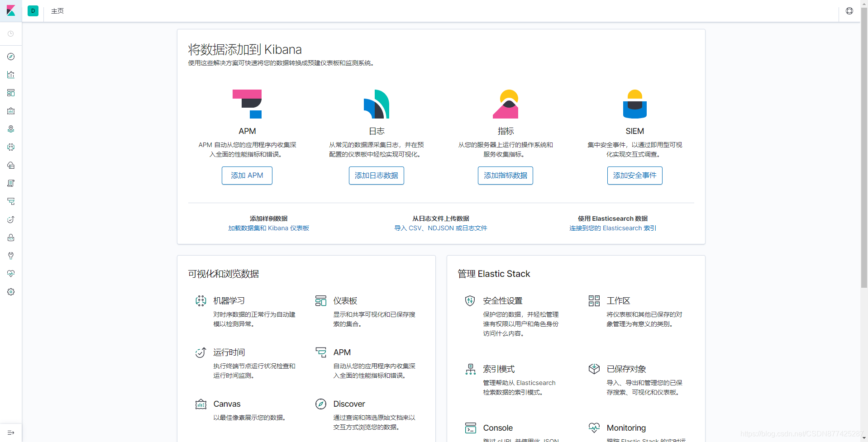Click the 添加 APM button
Image resolution: width=868 pixels, height=442 pixels.
(247, 176)
